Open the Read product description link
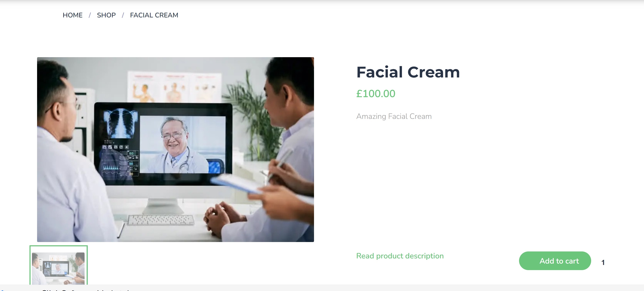This screenshot has width=644, height=291. click(x=400, y=256)
